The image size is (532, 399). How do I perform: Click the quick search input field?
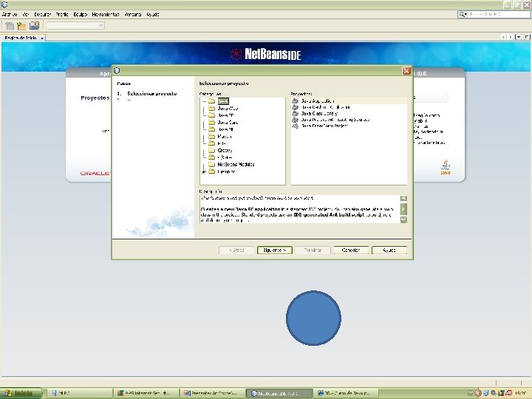coord(498,14)
